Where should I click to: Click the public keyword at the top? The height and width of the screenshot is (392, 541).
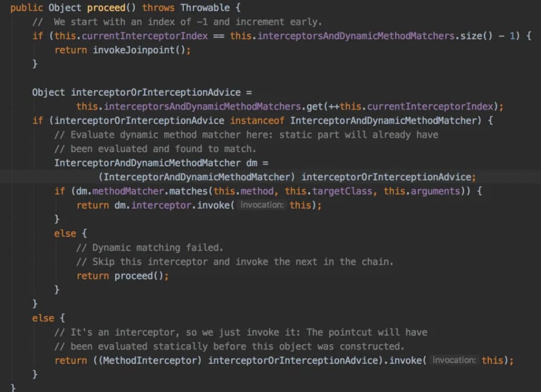26,8
